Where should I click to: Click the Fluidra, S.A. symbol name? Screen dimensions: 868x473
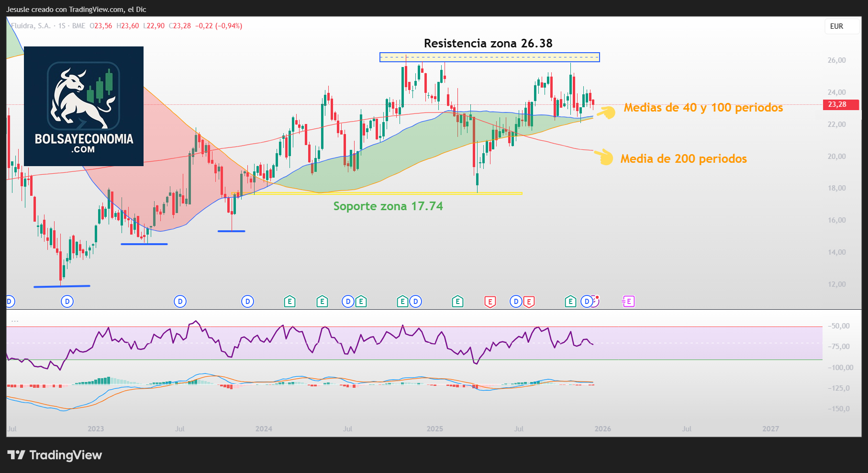tap(31, 26)
